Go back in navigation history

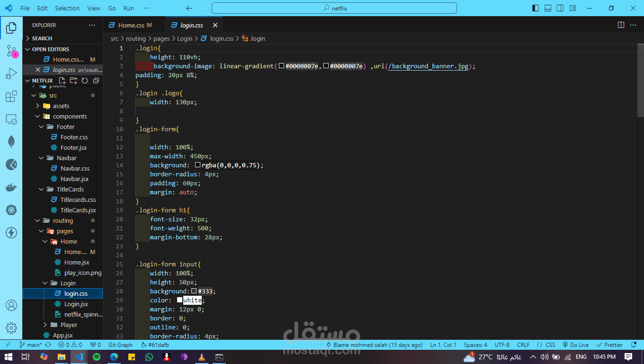[x=189, y=8]
